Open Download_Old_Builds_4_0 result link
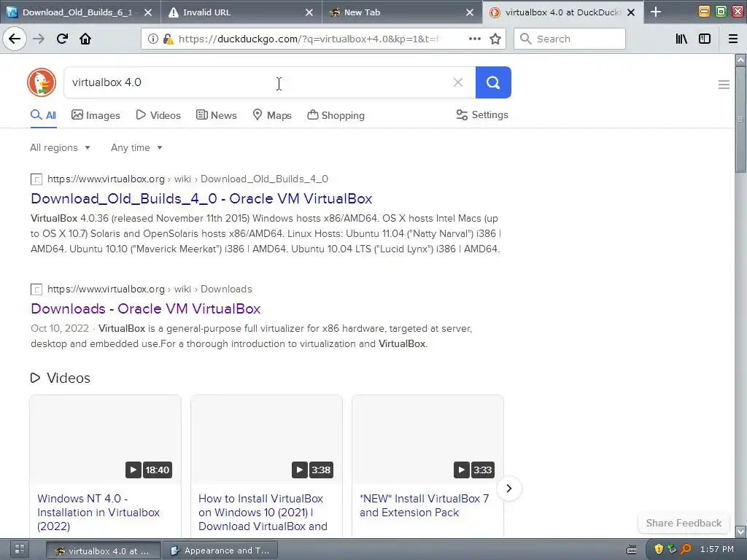 [201, 198]
